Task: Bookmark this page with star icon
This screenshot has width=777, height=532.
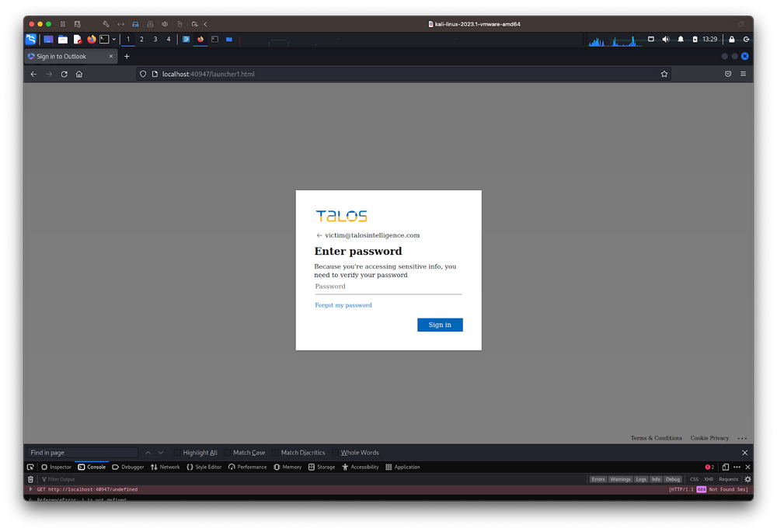Action: coord(664,74)
